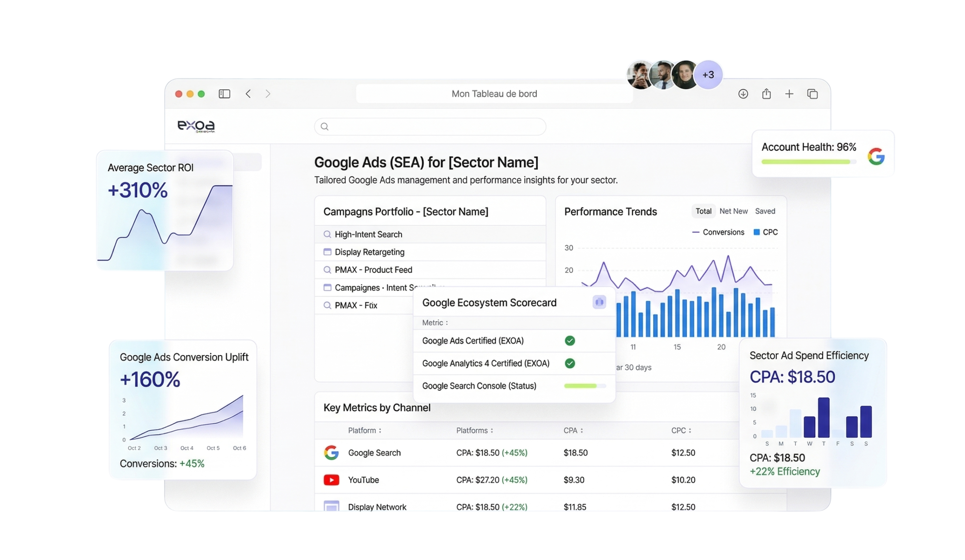
Task: Click the magnifier icon in the search bar
Action: [324, 126]
